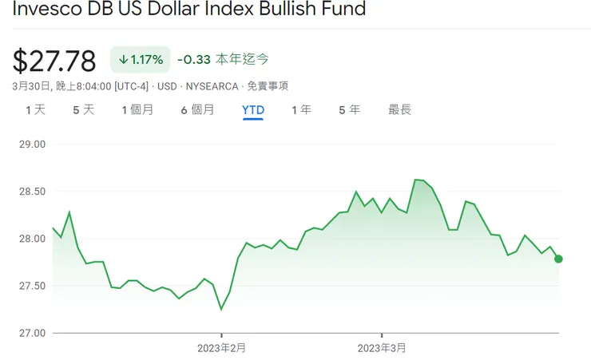Show the 6 個月 chart range

197,110
